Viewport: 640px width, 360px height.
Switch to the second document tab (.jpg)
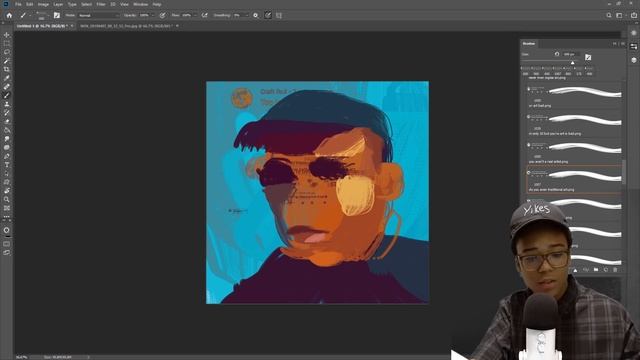point(126,26)
